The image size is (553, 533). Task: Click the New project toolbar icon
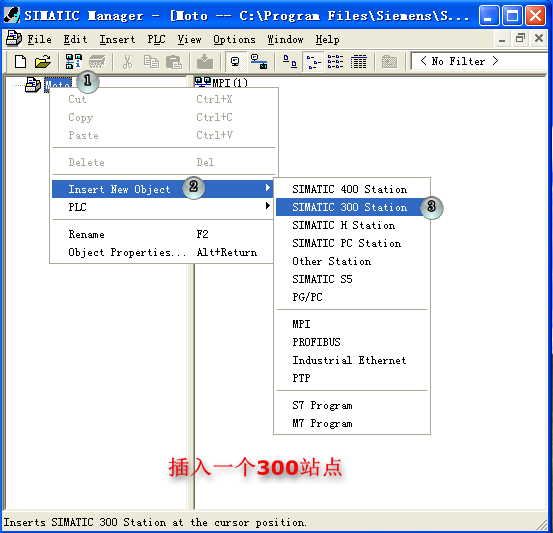[20, 62]
